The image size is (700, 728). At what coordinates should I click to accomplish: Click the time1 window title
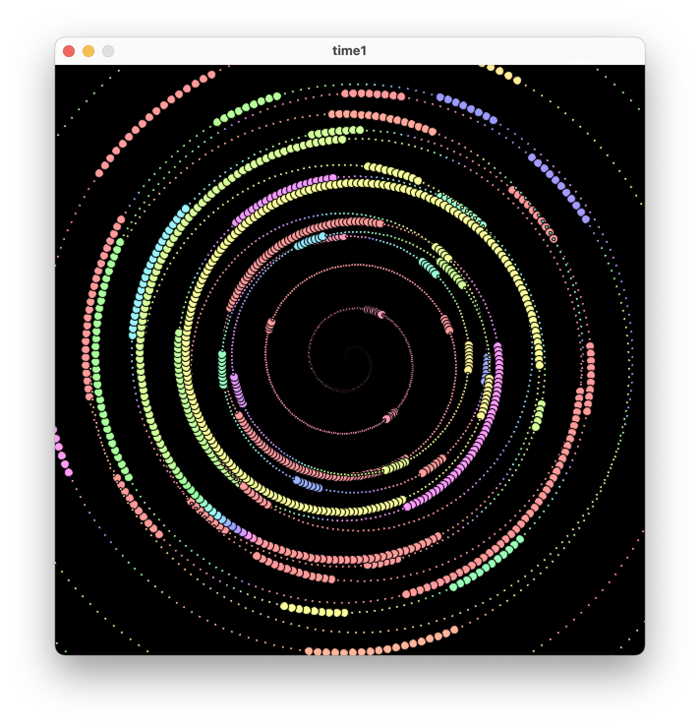pyautogui.click(x=350, y=51)
